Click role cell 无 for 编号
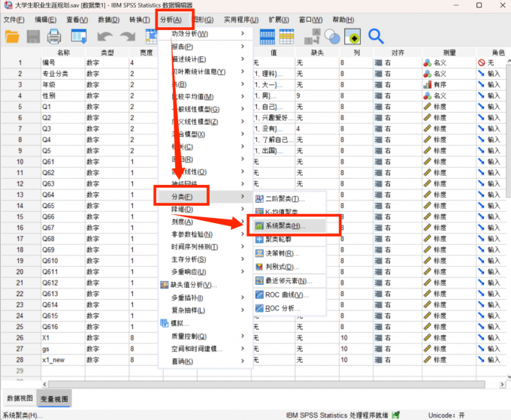Screen dimensions: 511x420 (493, 62)
